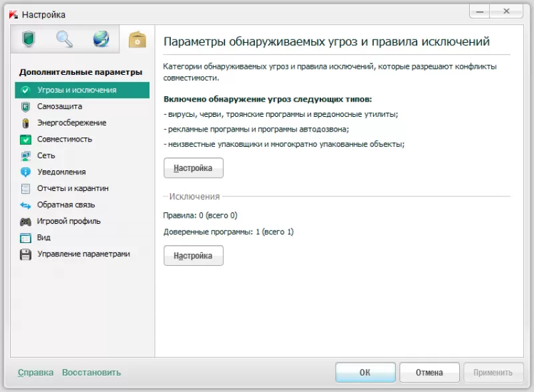Confirm settings by pressing ОК

(365, 372)
